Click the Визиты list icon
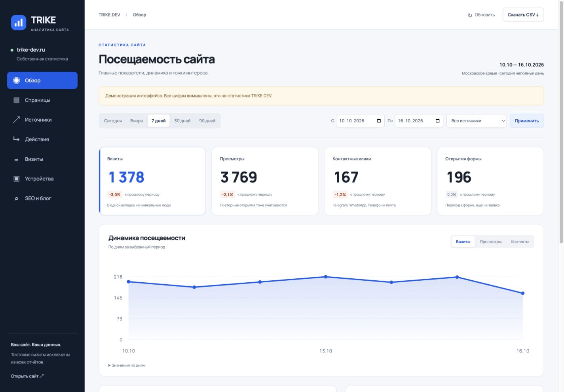The height and width of the screenshot is (392, 564). pos(16,160)
